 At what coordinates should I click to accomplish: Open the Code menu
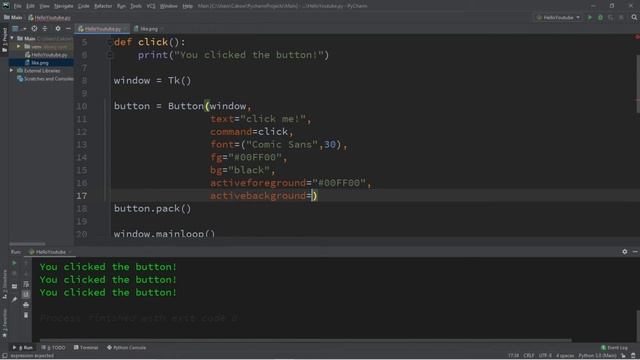[84, 6]
